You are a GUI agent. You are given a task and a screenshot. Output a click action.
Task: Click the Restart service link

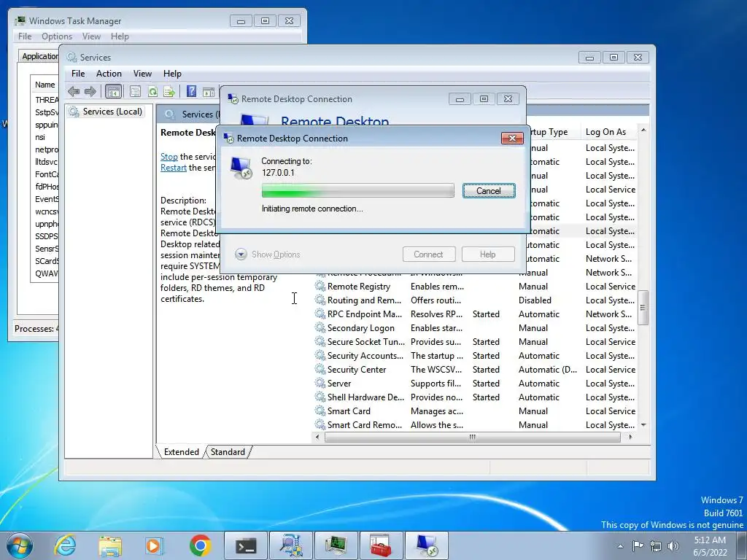coord(174,168)
